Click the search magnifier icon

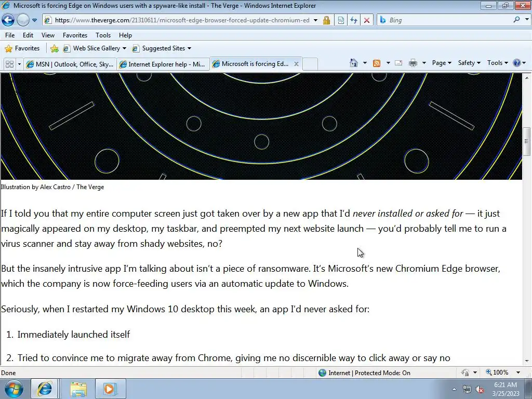coord(517,20)
